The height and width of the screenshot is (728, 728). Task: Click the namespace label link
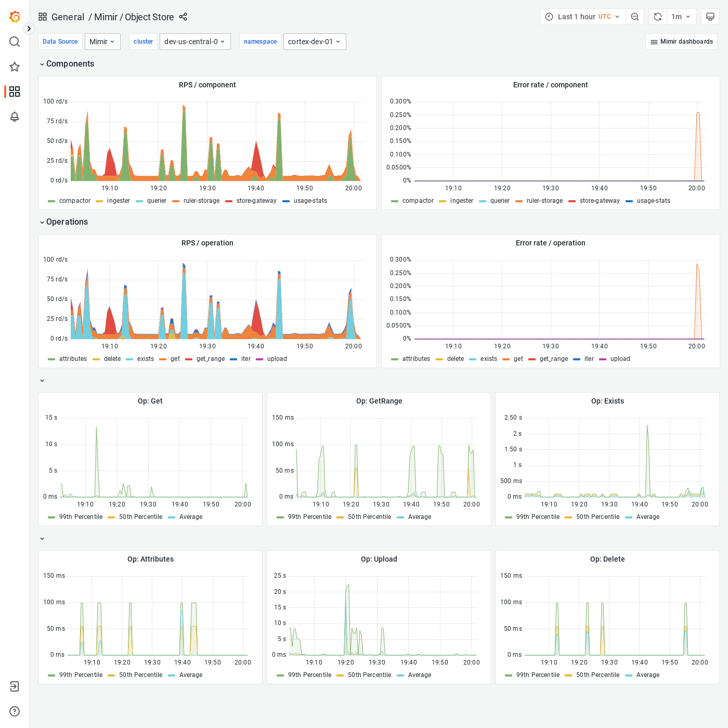(260, 42)
